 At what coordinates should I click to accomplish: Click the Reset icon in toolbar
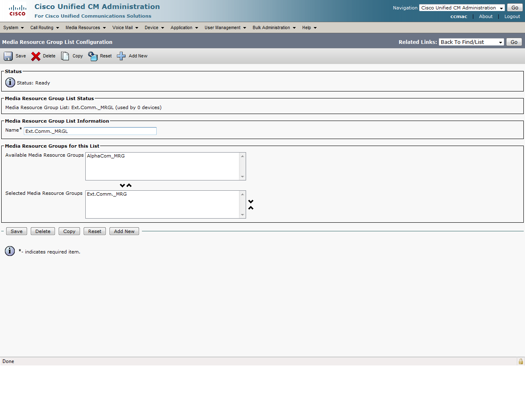tap(93, 56)
